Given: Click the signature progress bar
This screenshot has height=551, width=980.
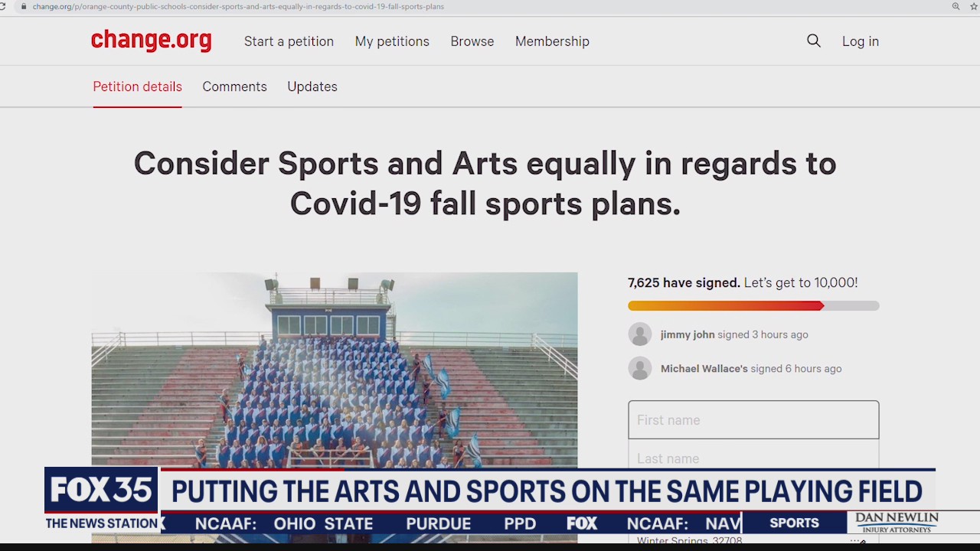Looking at the screenshot, I should (753, 306).
